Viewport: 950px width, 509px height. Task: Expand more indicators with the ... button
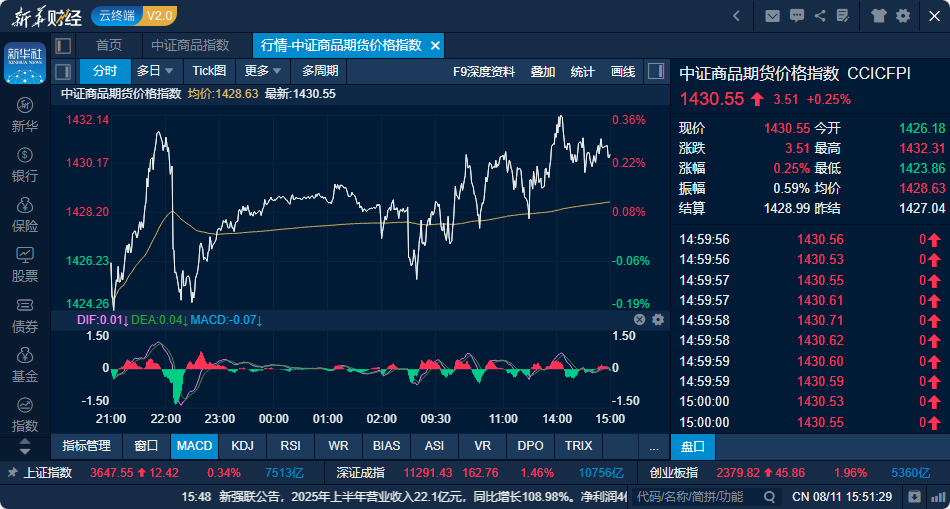654,447
